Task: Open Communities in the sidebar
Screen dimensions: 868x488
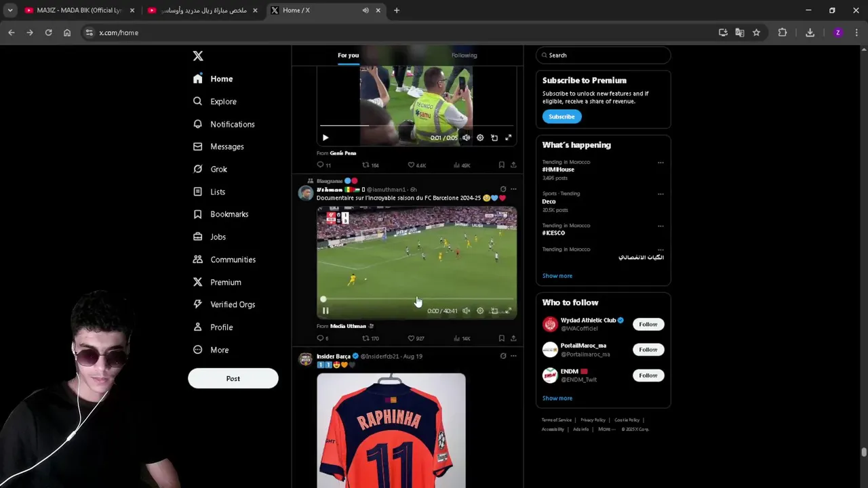Action: [x=224, y=260]
